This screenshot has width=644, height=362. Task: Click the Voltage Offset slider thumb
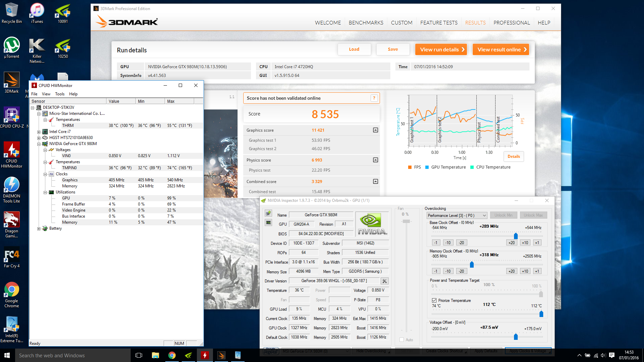click(x=516, y=336)
